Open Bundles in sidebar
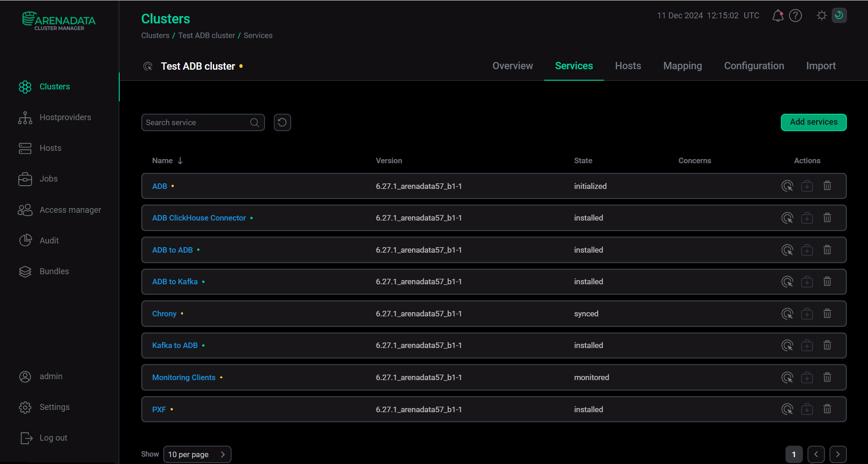The image size is (868, 464). point(54,271)
